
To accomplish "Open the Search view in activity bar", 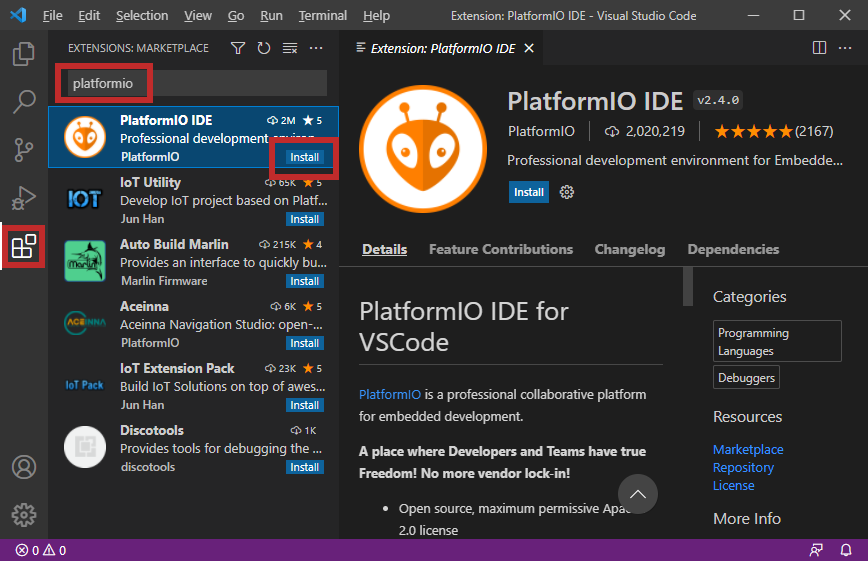I will point(24,101).
